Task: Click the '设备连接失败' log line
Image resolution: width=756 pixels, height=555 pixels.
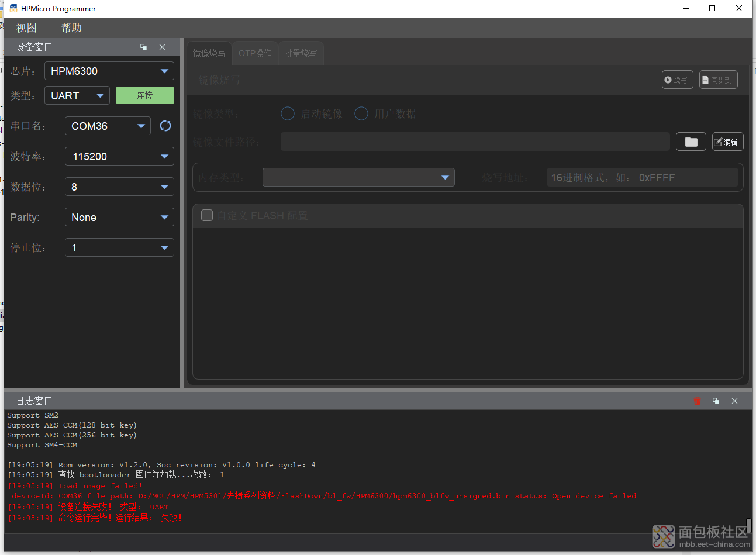Action: click(88, 507)
